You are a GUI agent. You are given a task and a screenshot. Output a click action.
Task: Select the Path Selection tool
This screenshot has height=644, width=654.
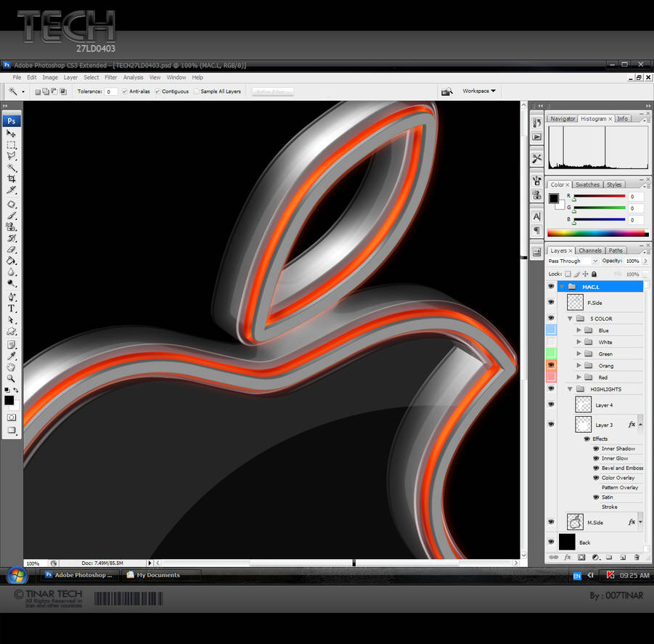coord(12,320)
